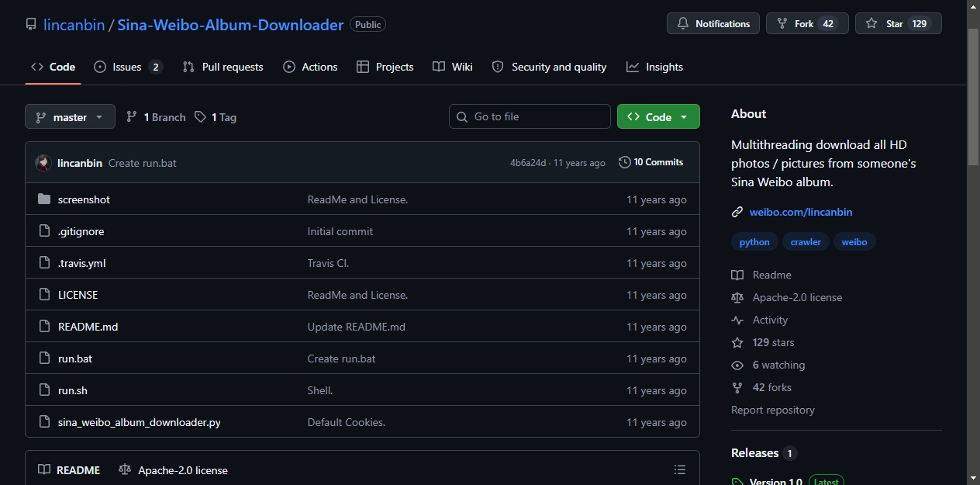Click the weibo topic tag
This screenshot has height=485, width=980.
pos(854,242)
